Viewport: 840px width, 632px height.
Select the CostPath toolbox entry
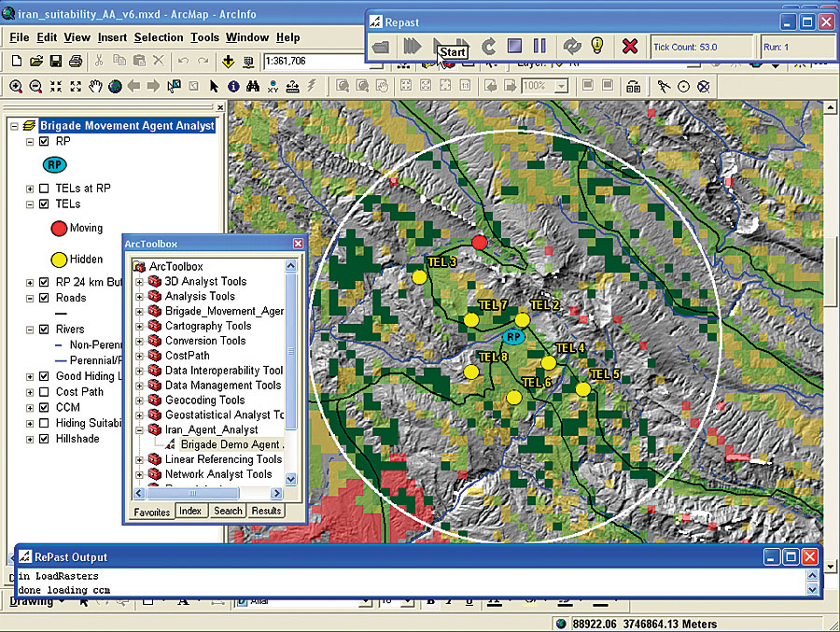tap(187, 356)
